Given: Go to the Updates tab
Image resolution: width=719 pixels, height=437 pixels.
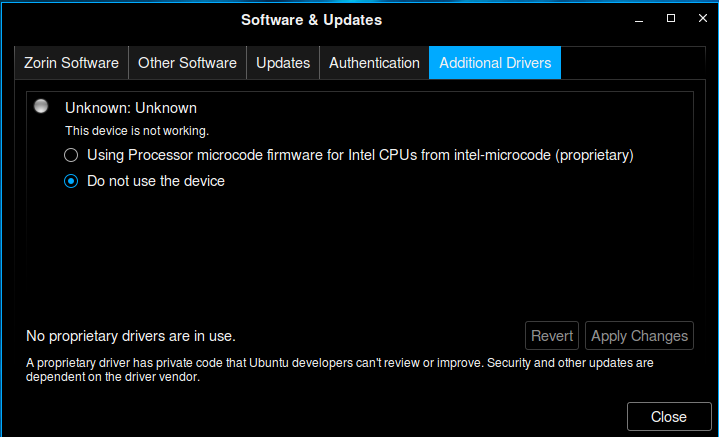Looking at the screenshot, I should [x=283, y=63].
